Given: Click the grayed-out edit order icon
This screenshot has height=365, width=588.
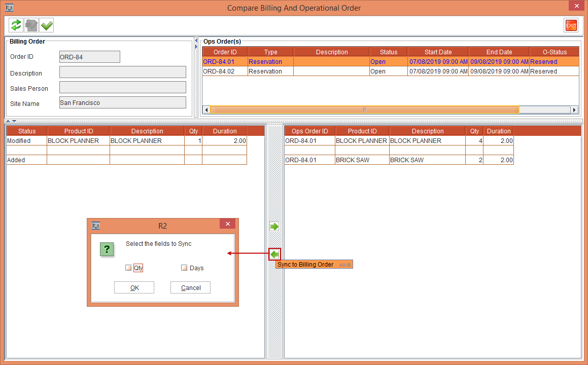Looking at the screenshot, I should pos(31,25).
